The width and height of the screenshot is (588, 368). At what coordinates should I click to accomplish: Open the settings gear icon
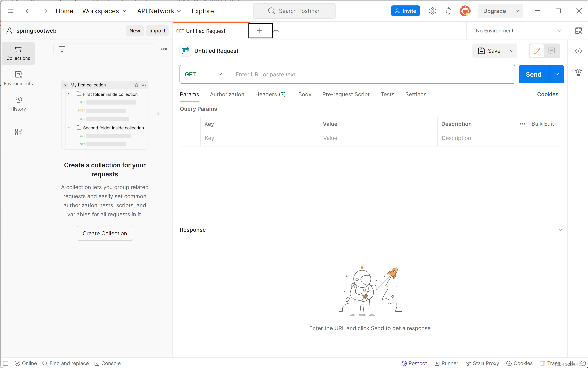click(432, 11)
